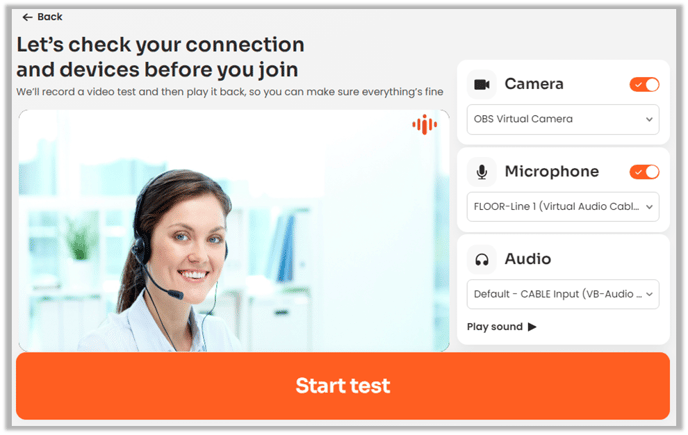Click the audio output dropdown chevron
The width and height of the screenshot is (688, 435).
click(649, 294)
